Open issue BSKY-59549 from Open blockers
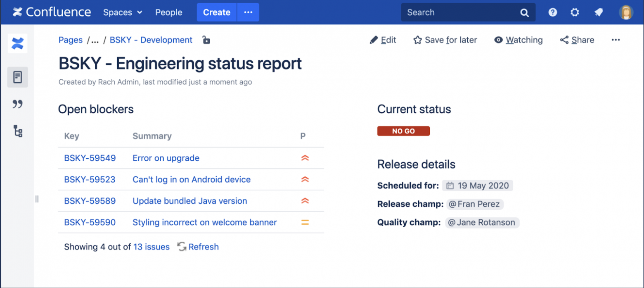The image size is (644, 288). coord(90,158)
